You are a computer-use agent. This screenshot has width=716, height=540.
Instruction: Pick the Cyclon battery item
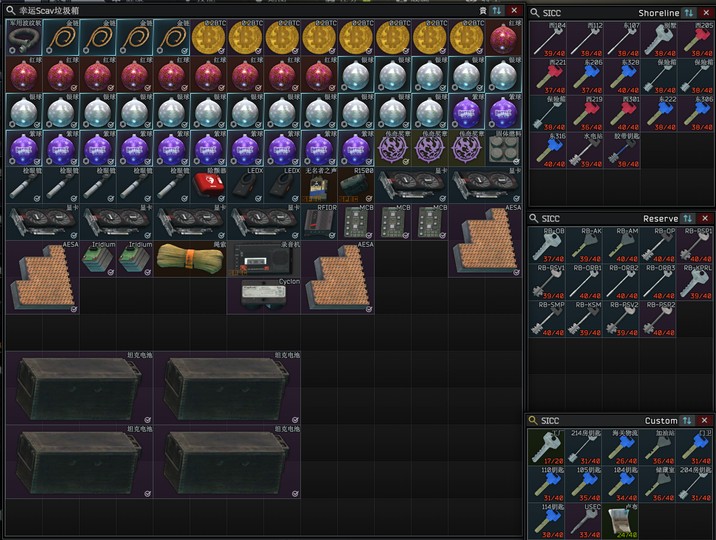263,295
